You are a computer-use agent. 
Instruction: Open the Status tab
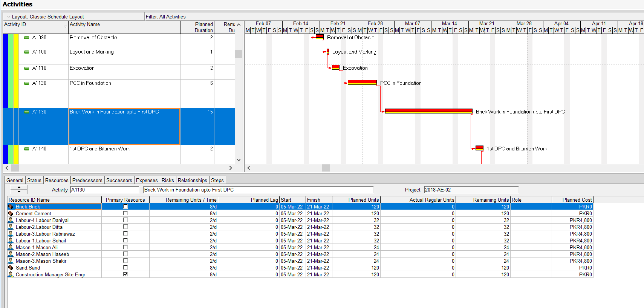[34, 180]
